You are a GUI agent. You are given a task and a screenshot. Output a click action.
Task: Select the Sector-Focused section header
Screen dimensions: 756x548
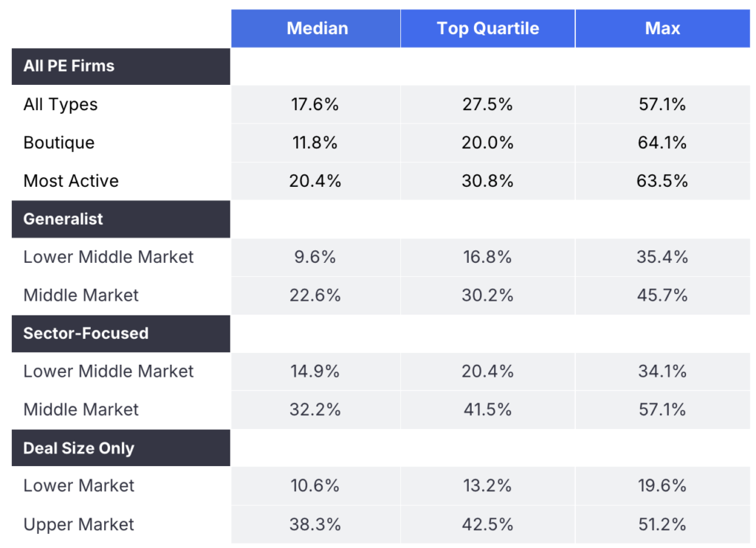(x=86, y=334)
